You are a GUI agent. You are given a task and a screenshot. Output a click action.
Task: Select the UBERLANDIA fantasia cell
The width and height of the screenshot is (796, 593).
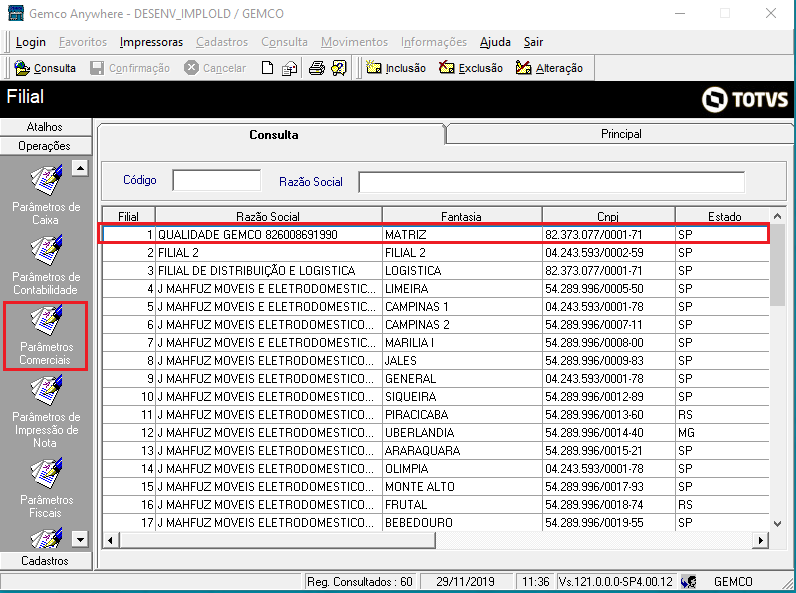(x=462, y=433)
